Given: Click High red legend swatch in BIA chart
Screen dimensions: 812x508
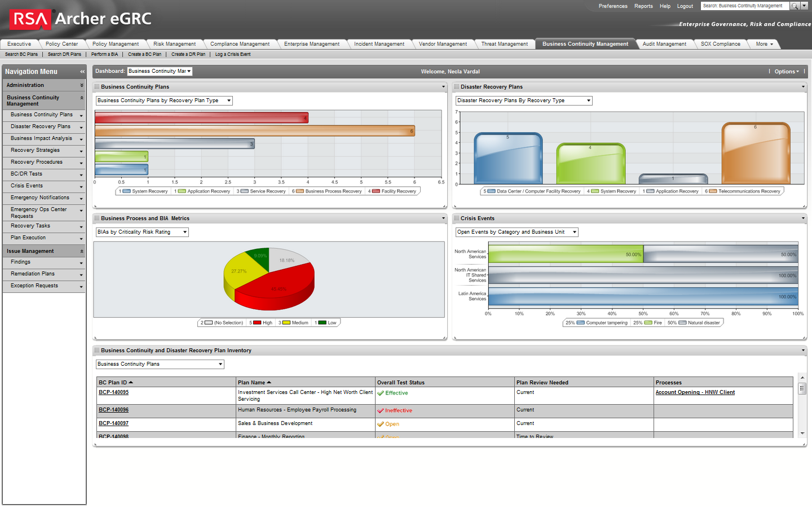Looking at the screenshot, I should point(257,323).
